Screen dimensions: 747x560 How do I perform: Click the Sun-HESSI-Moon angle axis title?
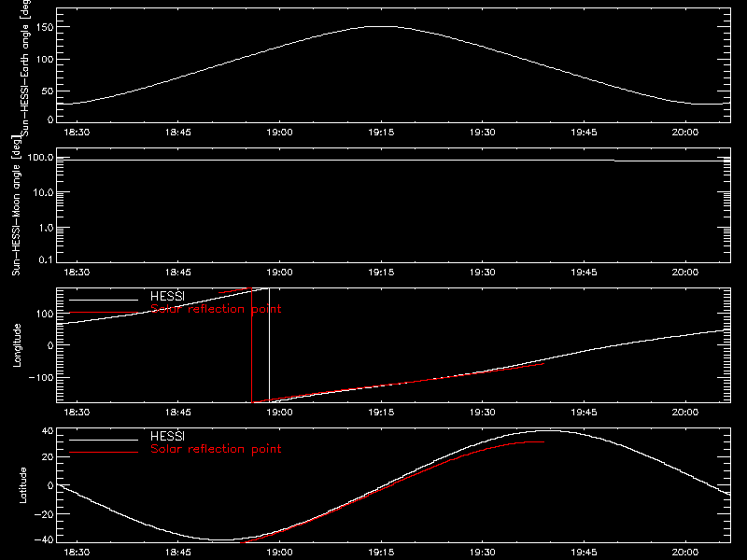tap(16, 205)
